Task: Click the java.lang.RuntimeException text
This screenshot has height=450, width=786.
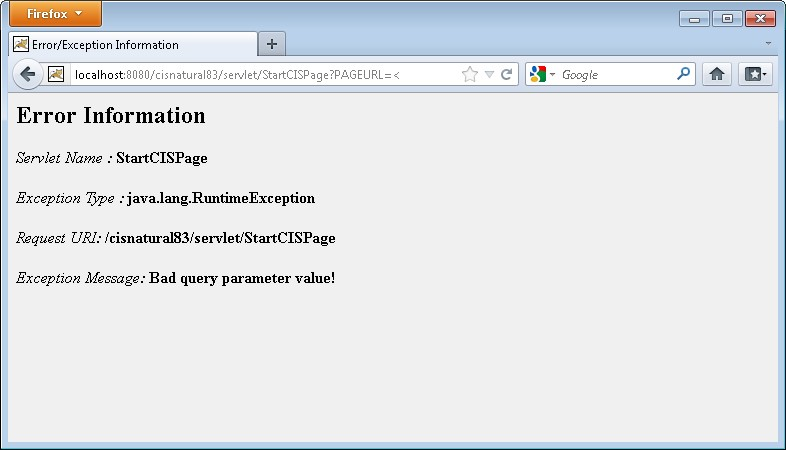Action: [x=221, y=198]
